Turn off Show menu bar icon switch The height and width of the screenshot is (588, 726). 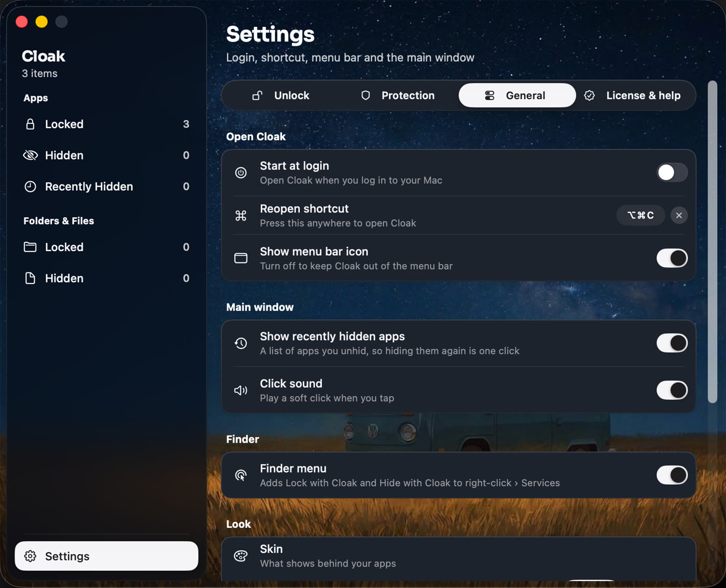(x=672, y=258)
